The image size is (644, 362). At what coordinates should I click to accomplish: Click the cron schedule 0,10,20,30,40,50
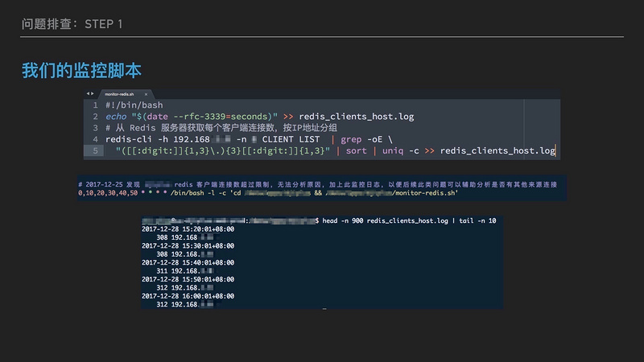[108, 193]
